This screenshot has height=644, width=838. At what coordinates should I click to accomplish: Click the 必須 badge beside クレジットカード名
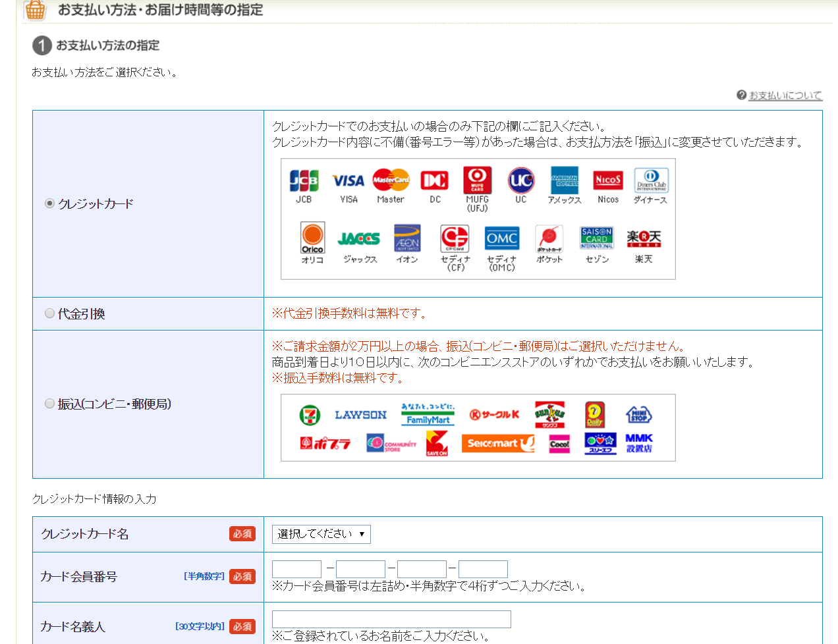coord(242,534)
